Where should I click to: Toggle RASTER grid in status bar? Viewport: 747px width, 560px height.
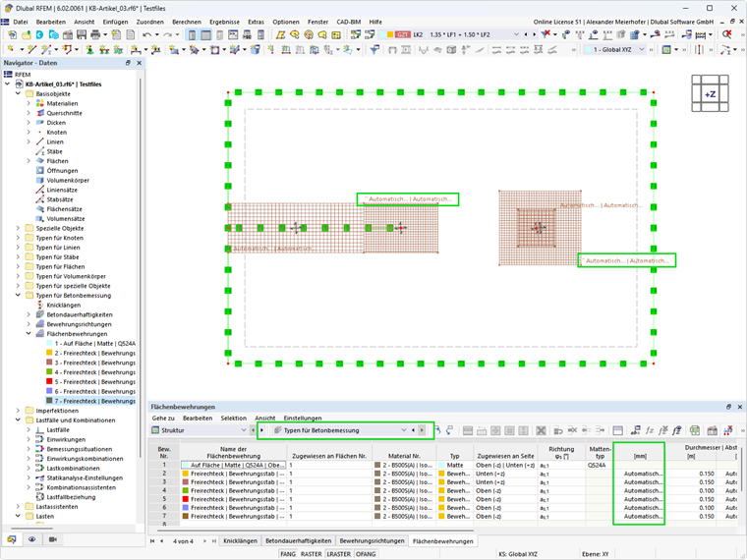point(312,554)
